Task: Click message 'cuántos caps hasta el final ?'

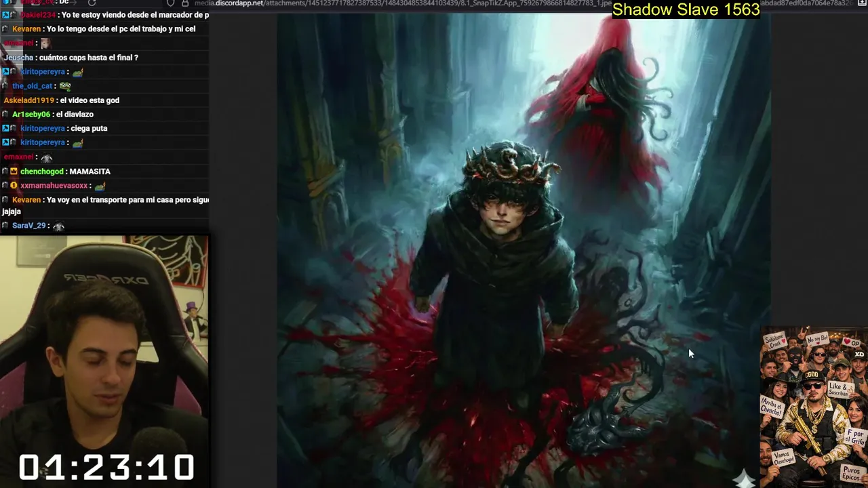Action: tap(89, 58)
